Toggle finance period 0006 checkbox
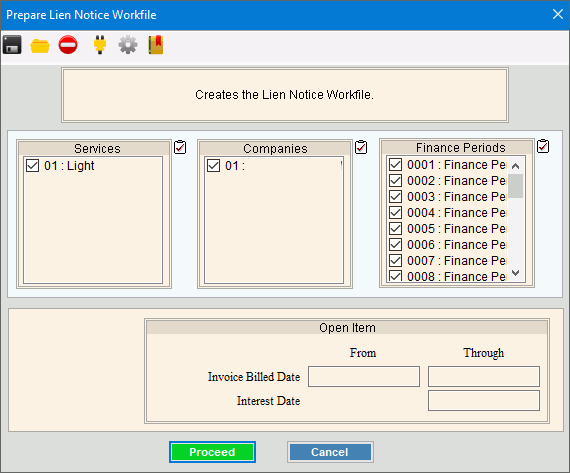This screenshot has width=570, height=473. point(396,244)
